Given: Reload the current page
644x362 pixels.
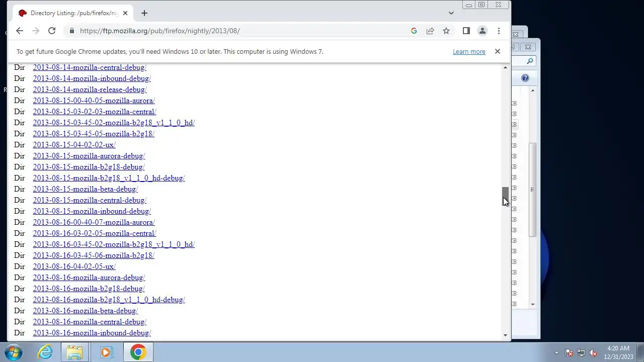Looking at the screenshot, I should [x=52, y=31].
